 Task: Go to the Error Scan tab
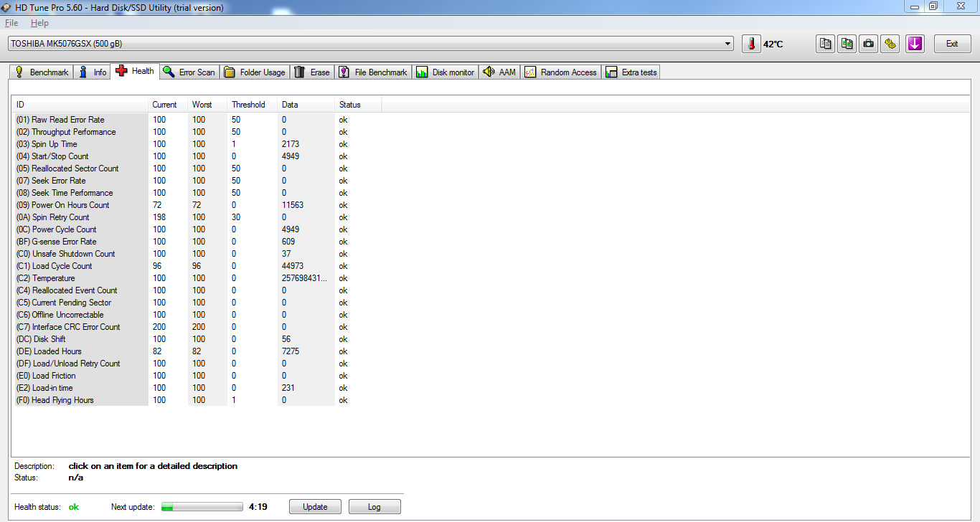189,72
